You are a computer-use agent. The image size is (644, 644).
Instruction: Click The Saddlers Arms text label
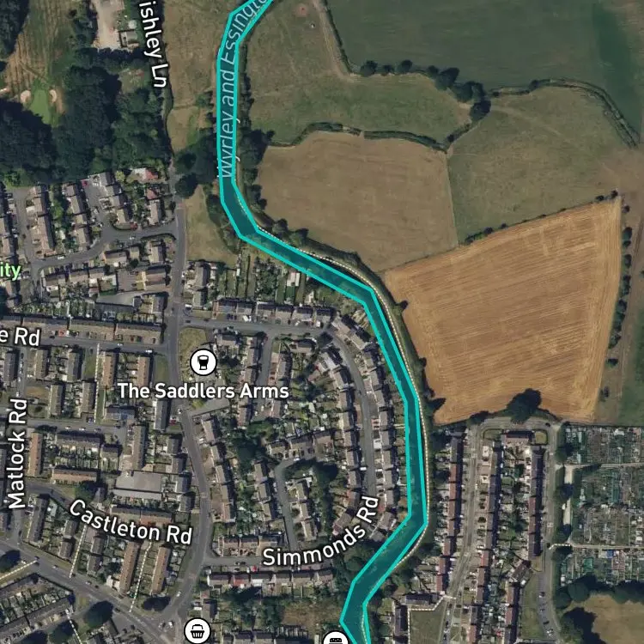coord(204,391)
